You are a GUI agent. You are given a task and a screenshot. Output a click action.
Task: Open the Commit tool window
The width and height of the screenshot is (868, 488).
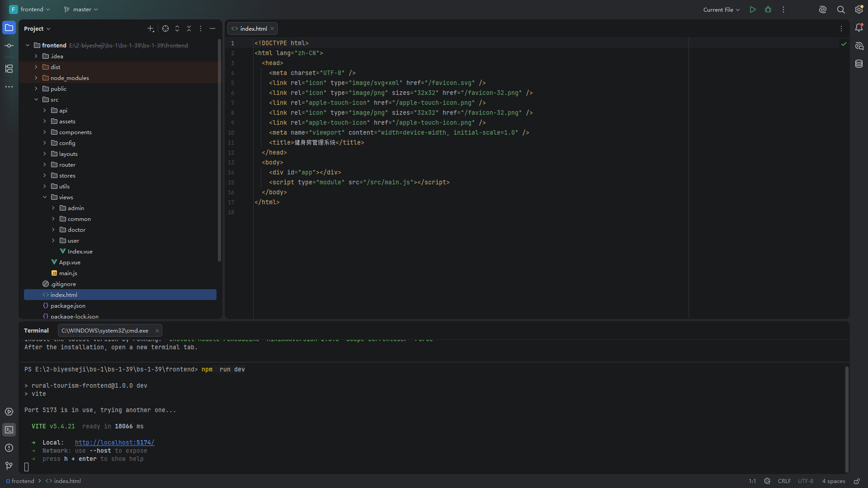pos(9,46)
